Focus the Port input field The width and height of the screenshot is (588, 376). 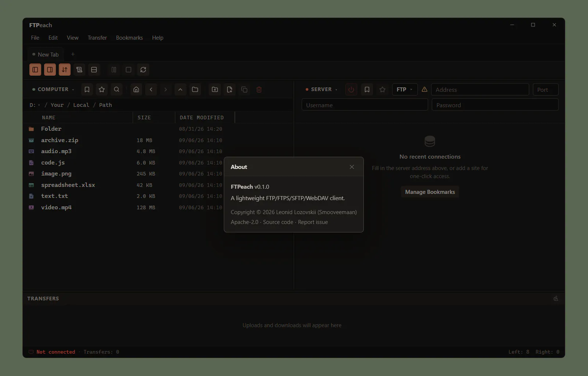(x=546, y=90)
